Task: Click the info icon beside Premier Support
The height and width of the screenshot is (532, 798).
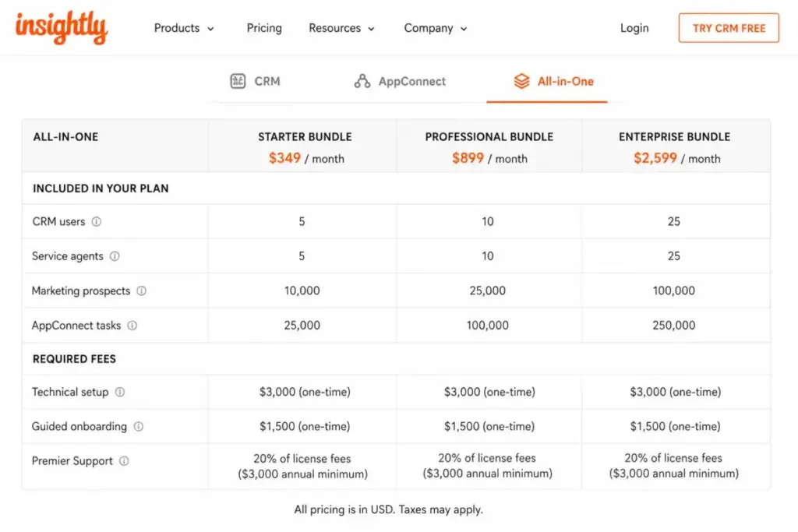Action: (x=124, y=461)
